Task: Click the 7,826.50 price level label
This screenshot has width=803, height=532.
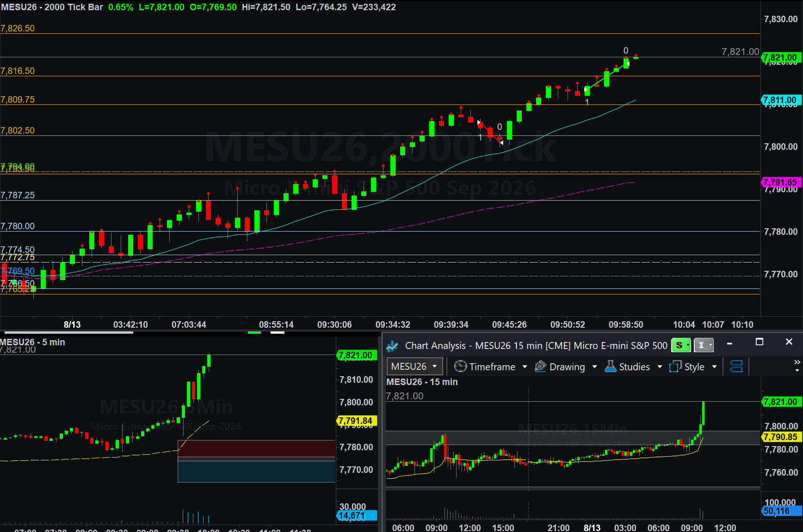Action: click(18, 28)
